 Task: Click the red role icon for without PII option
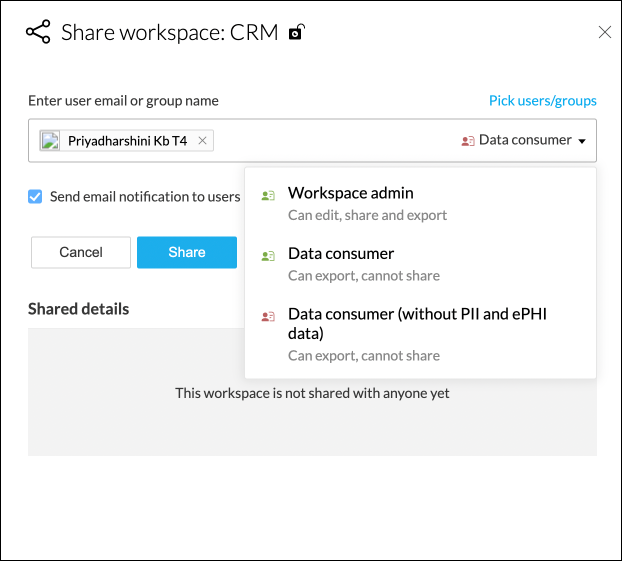pyautogui.click(x=267, y=316)
